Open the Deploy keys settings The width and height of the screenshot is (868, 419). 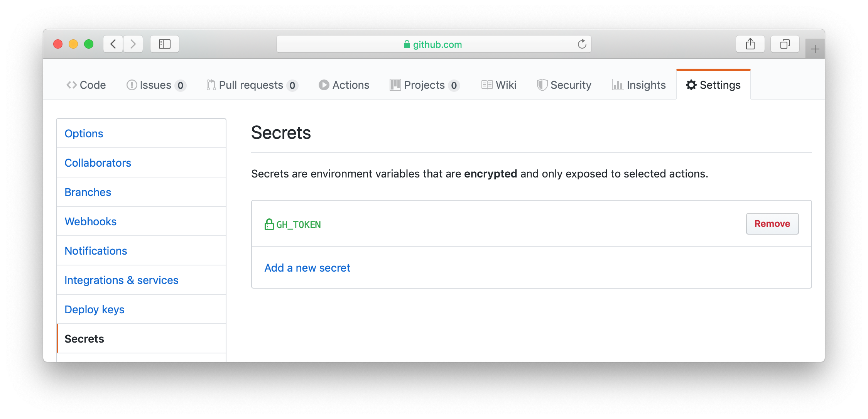pyautogui.click(x=95, y=309)
